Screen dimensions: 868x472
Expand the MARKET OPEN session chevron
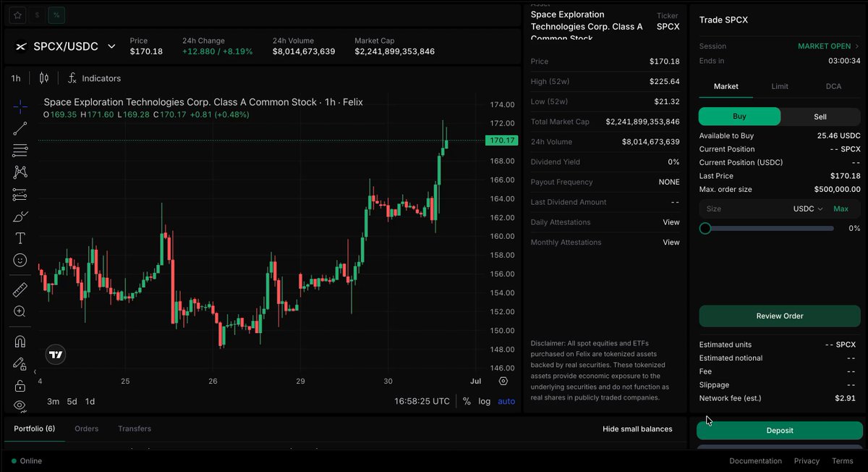pyautogui.click(x=857, y=46)
